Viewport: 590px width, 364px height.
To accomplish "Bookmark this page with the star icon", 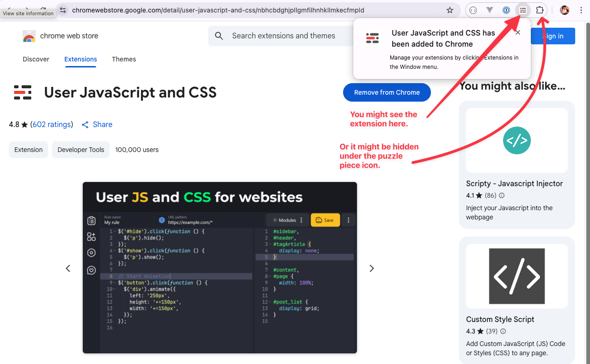I will [x=450, y=10].
